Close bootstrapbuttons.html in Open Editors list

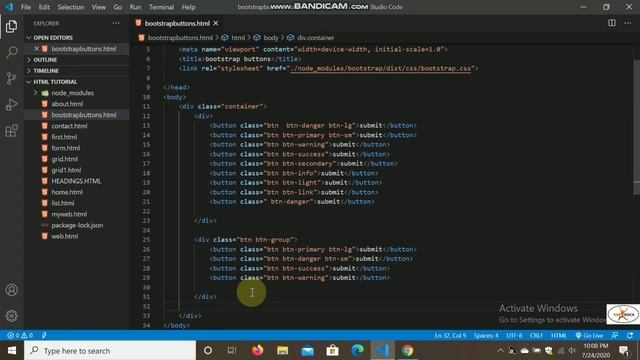point(36,49)
